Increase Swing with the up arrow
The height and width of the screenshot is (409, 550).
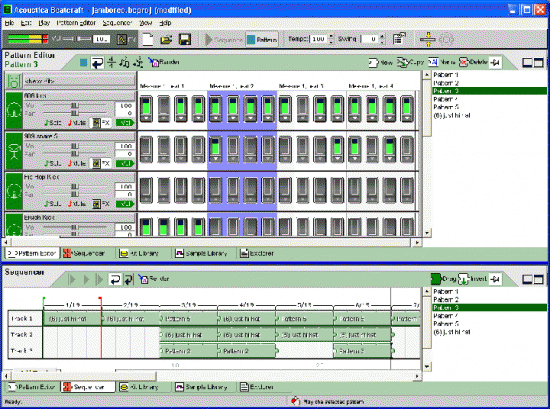tap(382, 36)
